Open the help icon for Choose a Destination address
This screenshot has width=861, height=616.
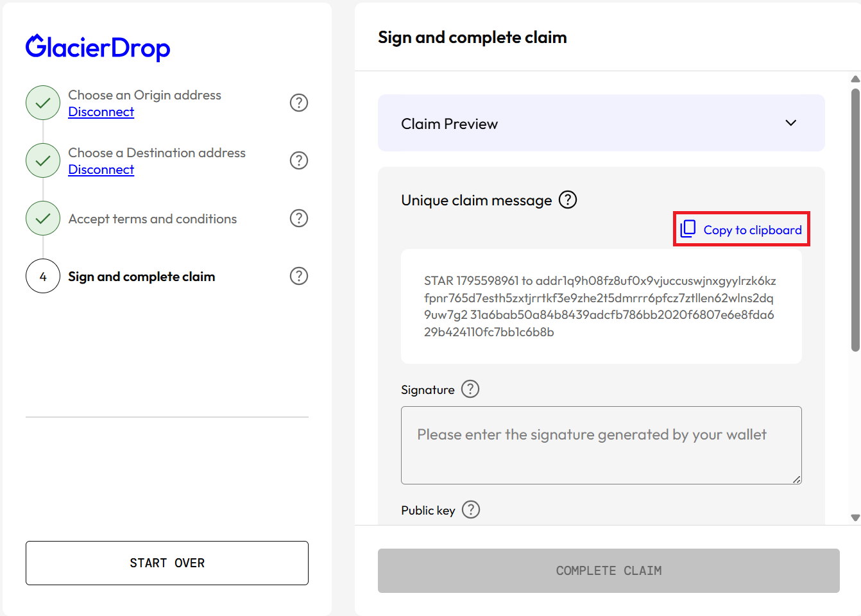tap(299, 160)
